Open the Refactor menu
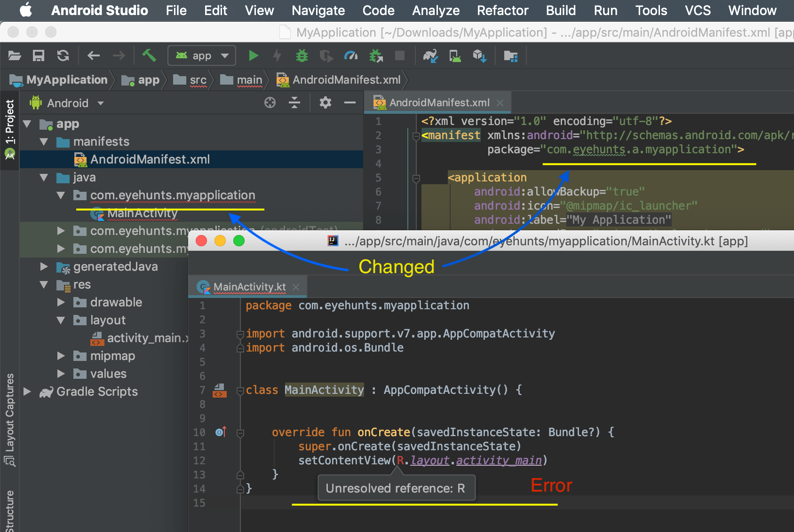Image resolution: width=794 pixels, height=532 pixels. (x=502, y=10)
